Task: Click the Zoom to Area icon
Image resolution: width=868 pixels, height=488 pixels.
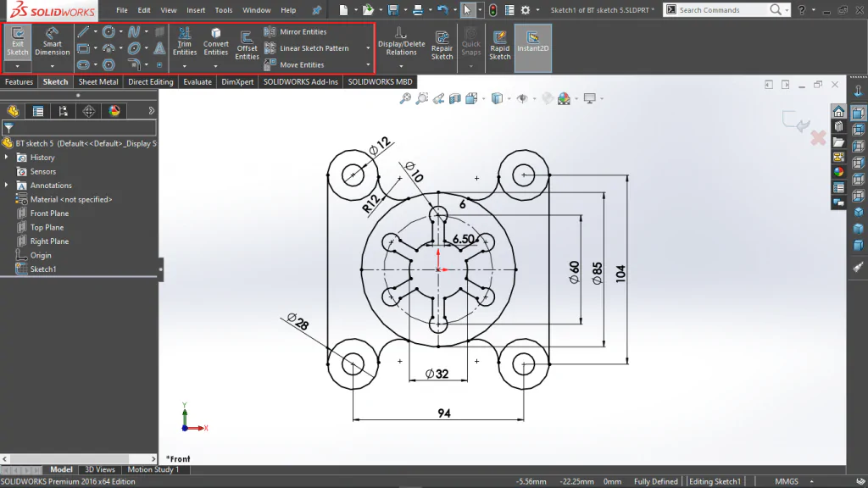Action: [422, 98]
